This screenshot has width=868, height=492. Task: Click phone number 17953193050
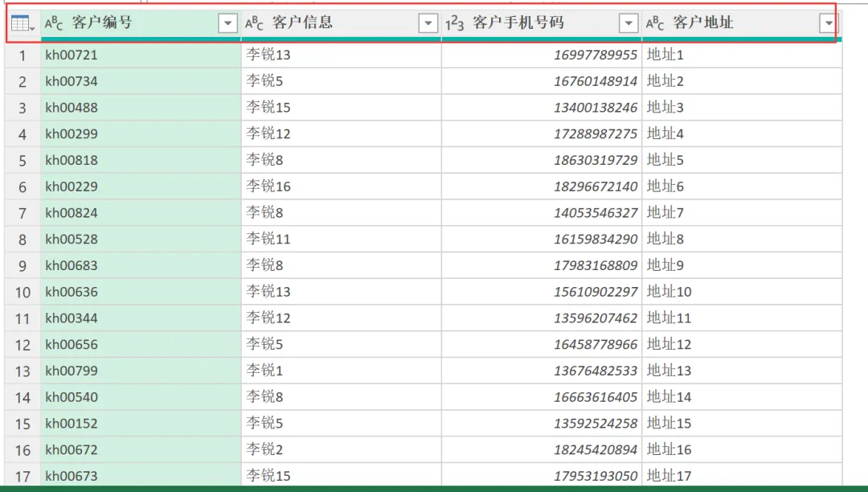coord(596,475)
